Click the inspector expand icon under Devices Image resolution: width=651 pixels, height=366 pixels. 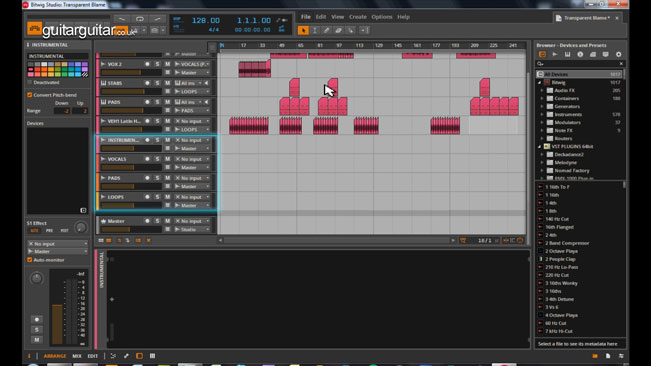tap(83, 210)
